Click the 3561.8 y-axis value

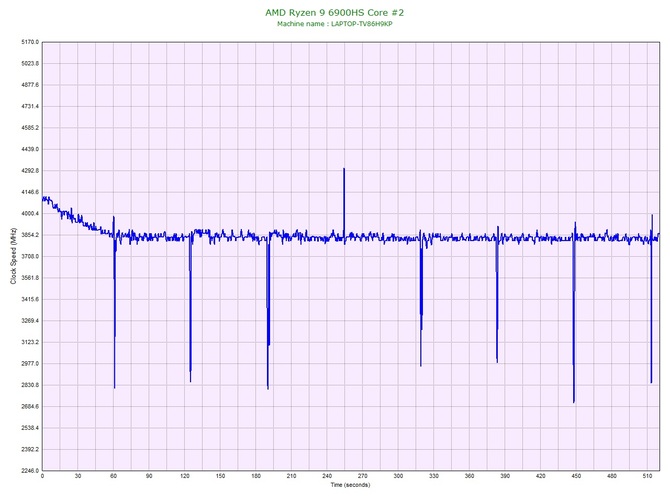point(30,278)
